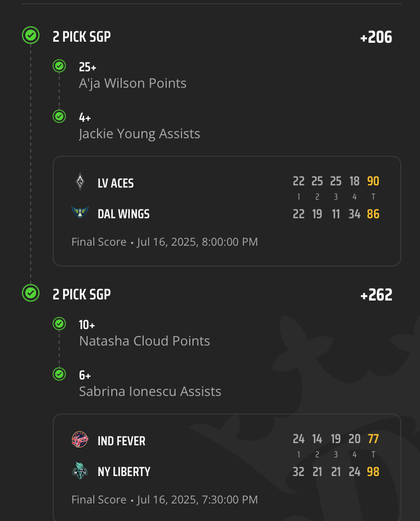
Task: Click green check beside second 2 Pick SGP
Action: coord(31,293)
